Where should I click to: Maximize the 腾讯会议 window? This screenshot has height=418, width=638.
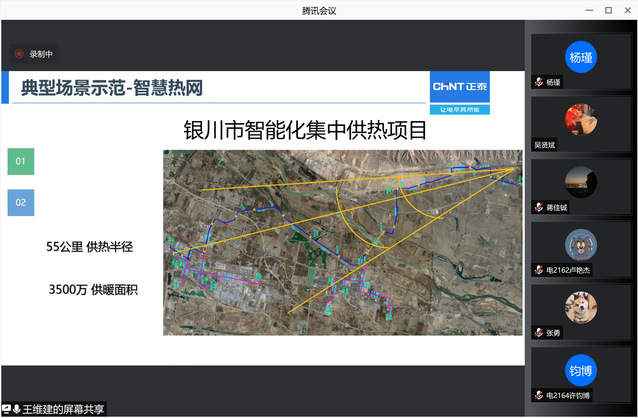click(x=607, y=10)
